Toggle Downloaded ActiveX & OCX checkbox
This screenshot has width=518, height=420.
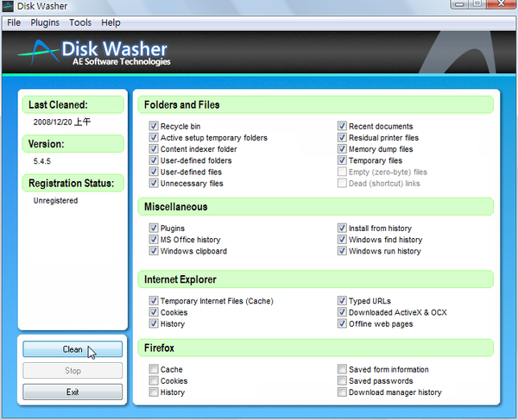[x=342, y=312]
